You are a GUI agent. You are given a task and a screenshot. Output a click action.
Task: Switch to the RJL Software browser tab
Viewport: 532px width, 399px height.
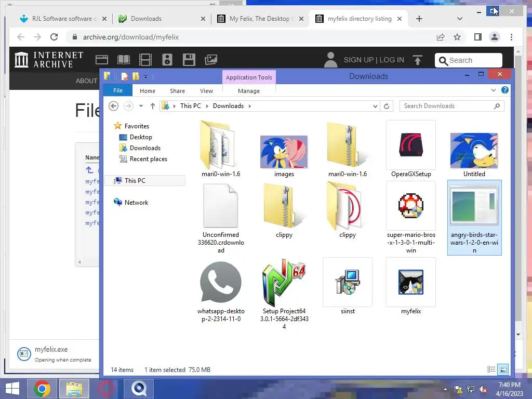tap(63, 19)
